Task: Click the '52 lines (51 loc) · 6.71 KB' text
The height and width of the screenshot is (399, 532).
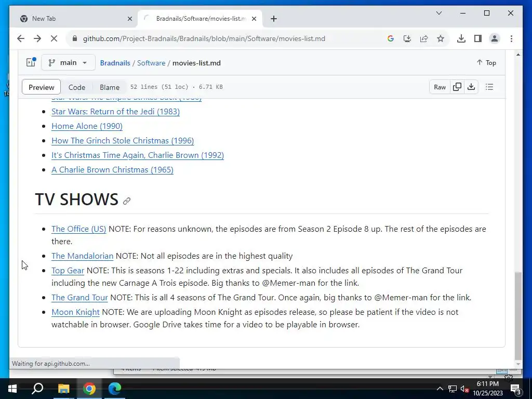Action: (177, 87)
